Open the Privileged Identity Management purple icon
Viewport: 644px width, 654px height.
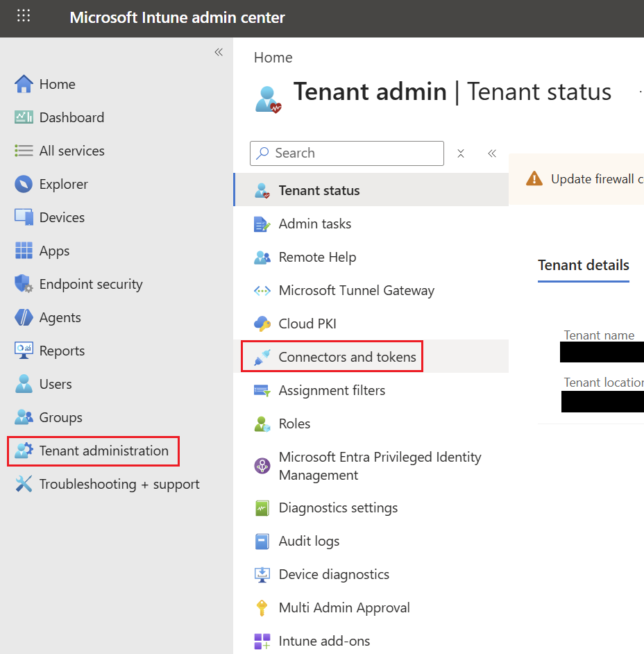[262, 466]
